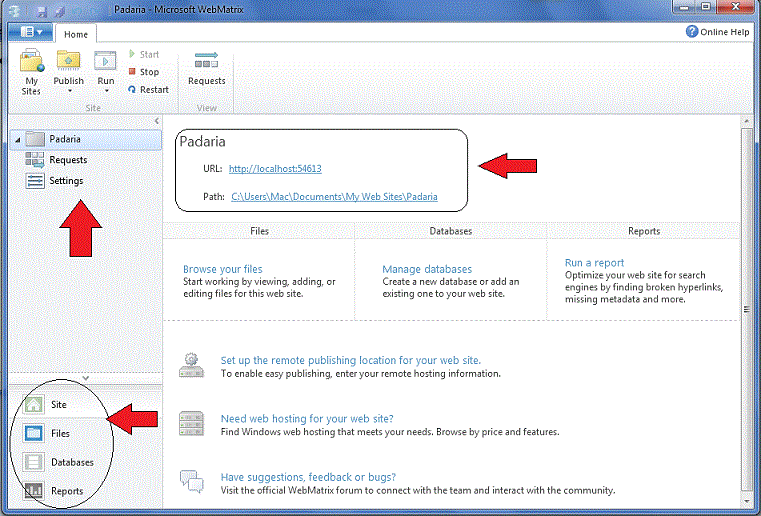The image size is (761, 516).
Task: Click the chevron above workspace selector
Action: tap(85, 378)
